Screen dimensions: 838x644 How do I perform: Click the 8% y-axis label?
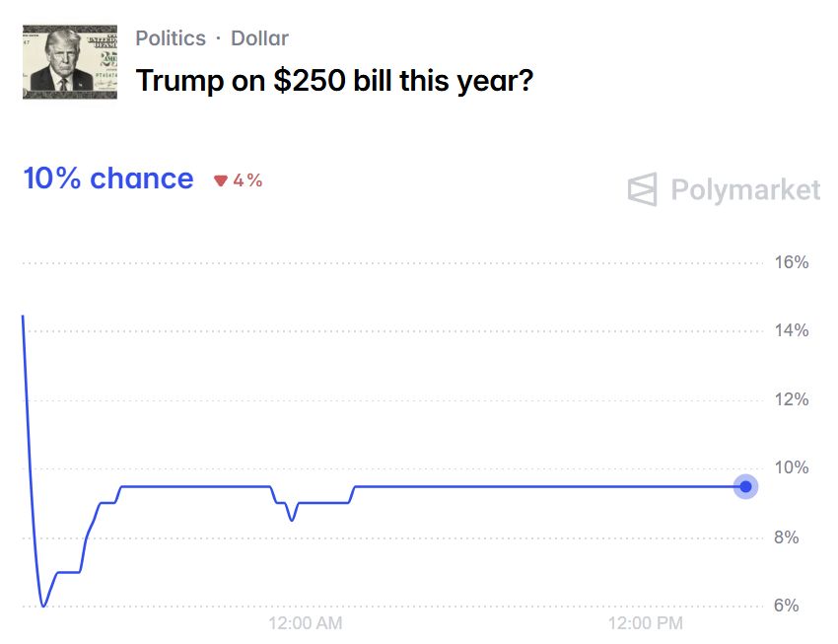tap(786, 537)
